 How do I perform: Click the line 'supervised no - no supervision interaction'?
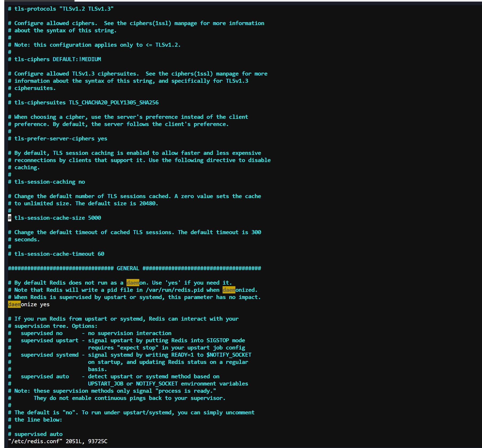pyautogui.click(x=90, y=333)
